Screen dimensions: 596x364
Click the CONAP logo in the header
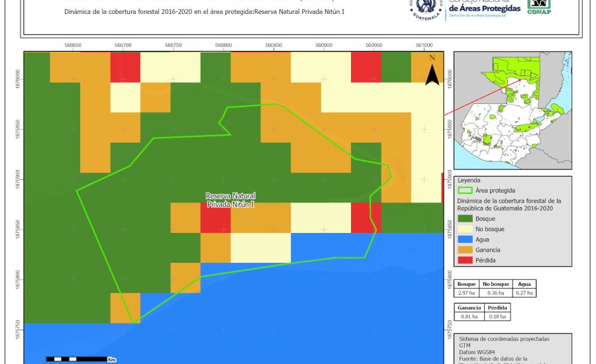[539, 7]
